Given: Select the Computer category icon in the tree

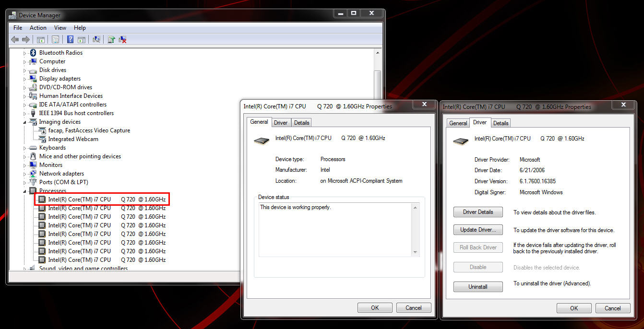Looking at the screenshot, I should 33,61.
